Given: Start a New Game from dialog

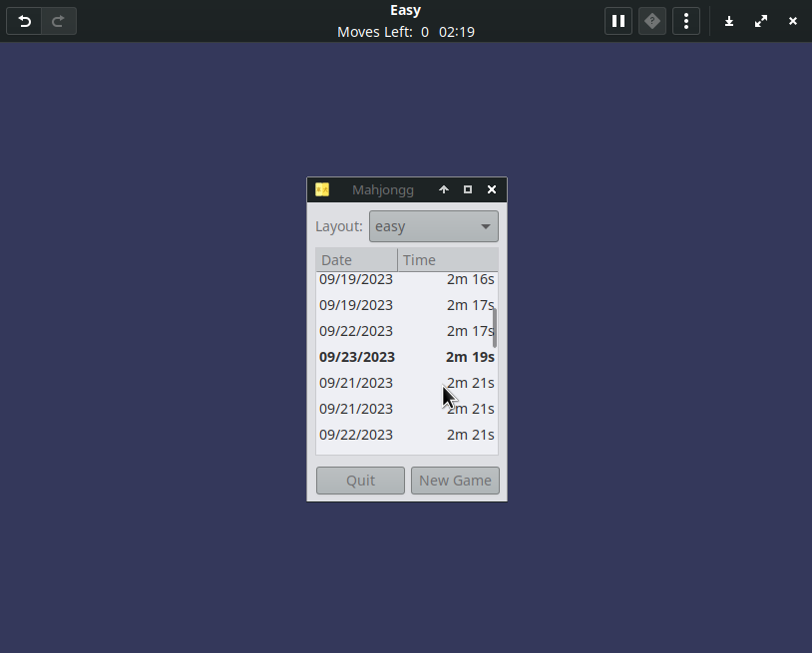Looking at the screenshot, I should [x=455, y=481].
